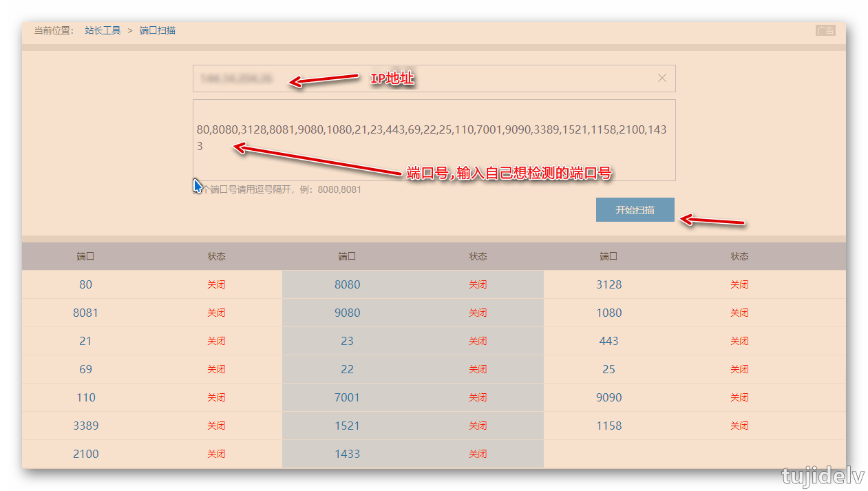
Task: Choose port 9090 result entry
Action: 608,397
